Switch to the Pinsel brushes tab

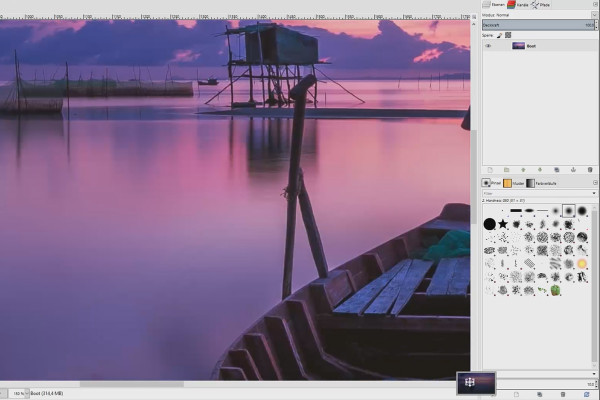(491, 183)
